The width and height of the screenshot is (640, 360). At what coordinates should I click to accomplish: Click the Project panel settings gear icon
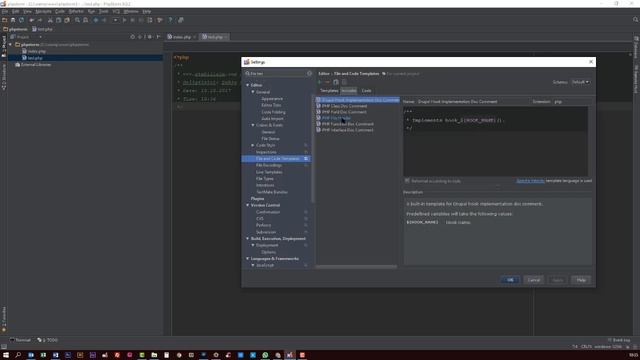[x=150, y=37]
